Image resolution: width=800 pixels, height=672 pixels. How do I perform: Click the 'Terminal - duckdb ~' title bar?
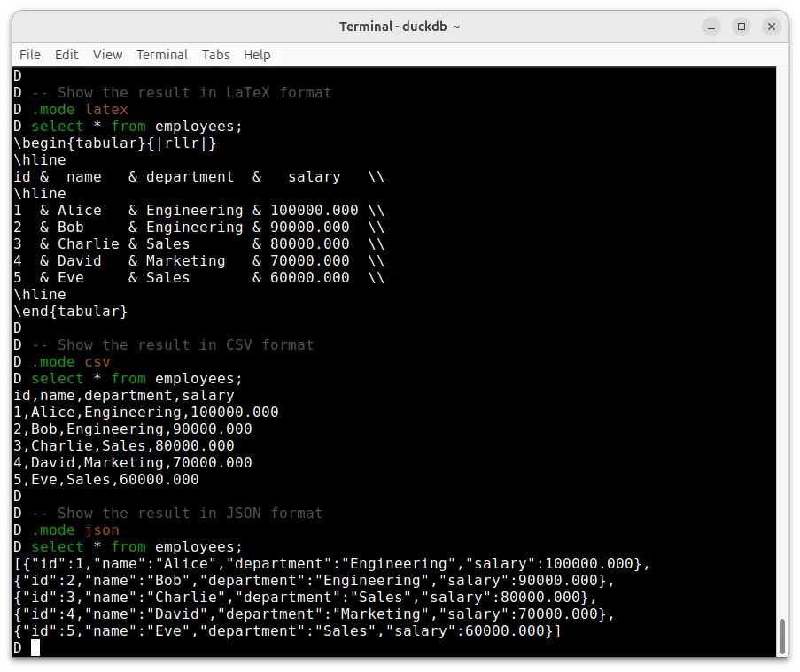click(x=400, y=27)
